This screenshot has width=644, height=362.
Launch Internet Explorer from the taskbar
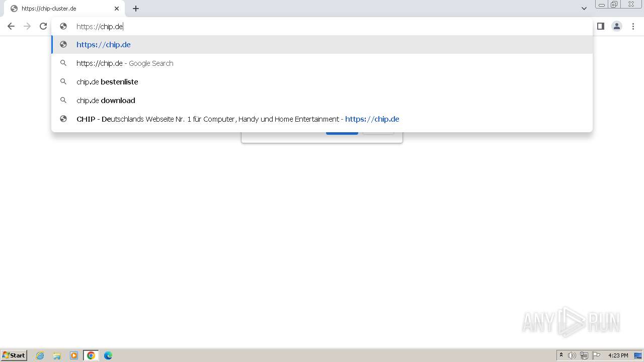coord(40,355)
